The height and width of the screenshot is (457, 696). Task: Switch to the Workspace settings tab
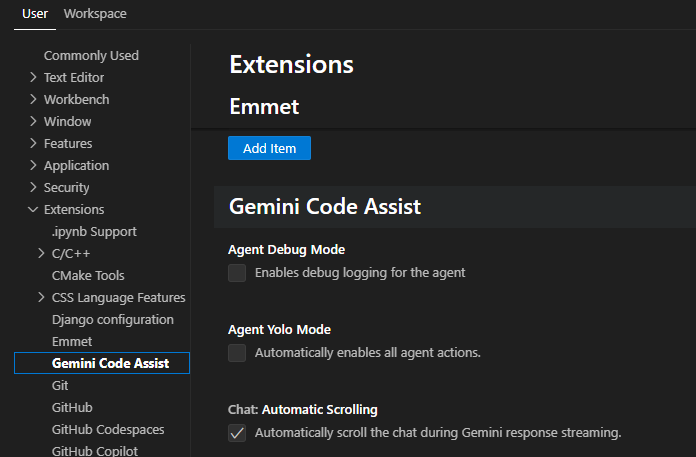coord(95,14)
